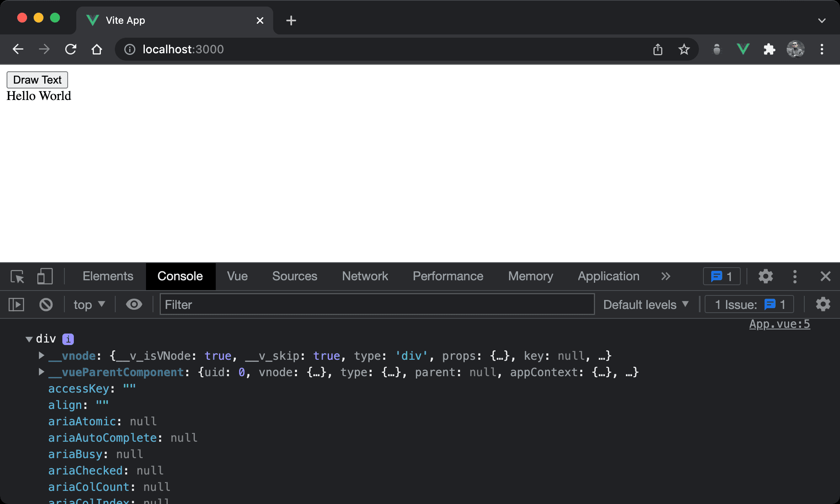
Task: Click the share page icon
Action: (657, 50)
